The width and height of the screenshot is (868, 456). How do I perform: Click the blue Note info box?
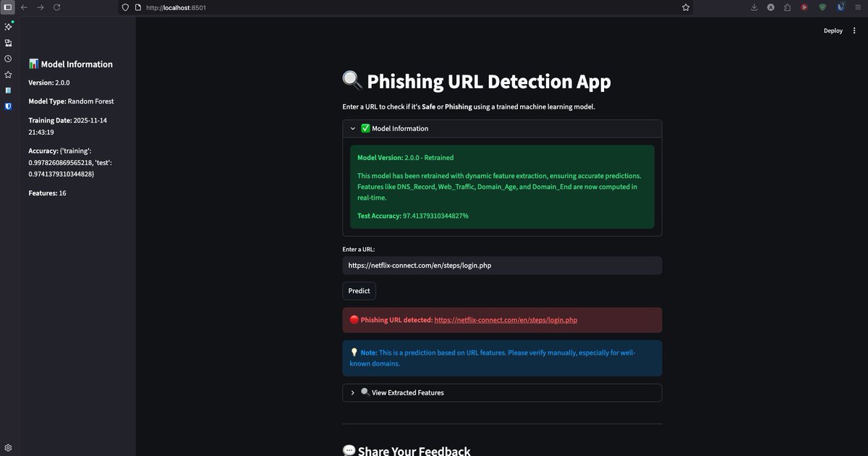click(502, 358)
